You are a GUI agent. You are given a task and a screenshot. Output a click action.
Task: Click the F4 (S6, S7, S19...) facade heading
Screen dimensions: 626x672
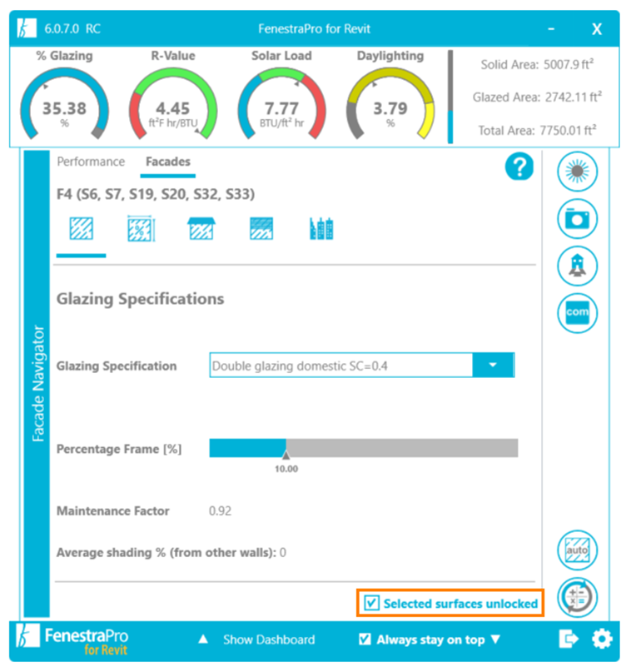[156, 194]
